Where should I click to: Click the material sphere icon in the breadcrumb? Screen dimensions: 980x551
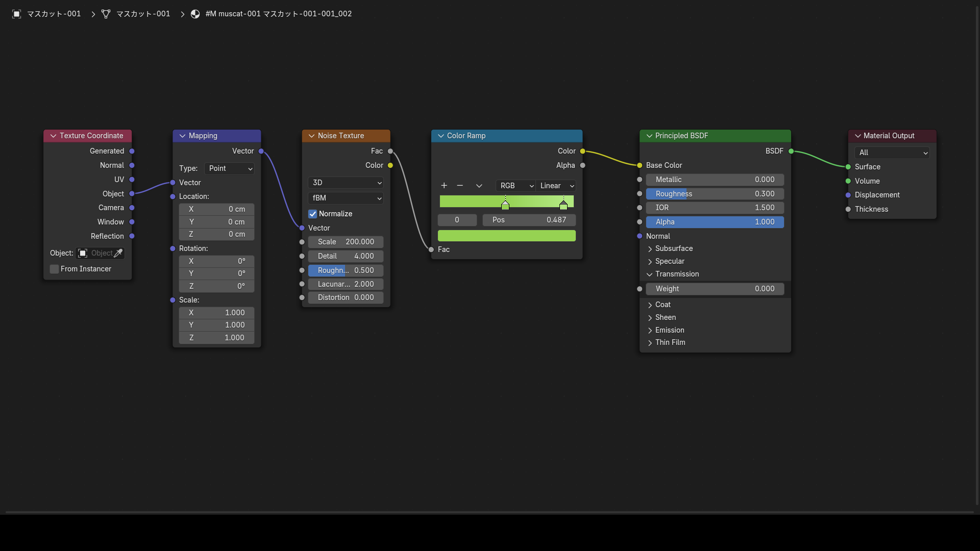tap(195, 14)
